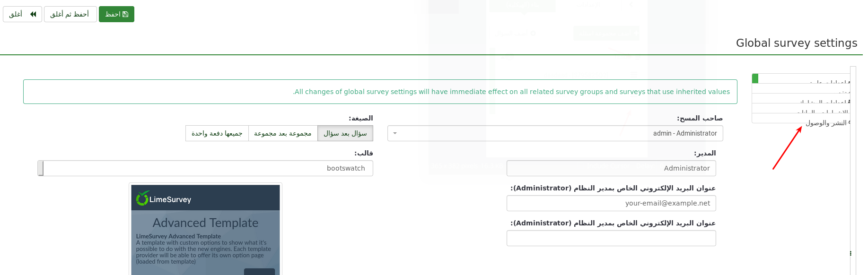Click the your-email@example.net email field
Screen dimensions: 868x275
click(x=611, y=203)
